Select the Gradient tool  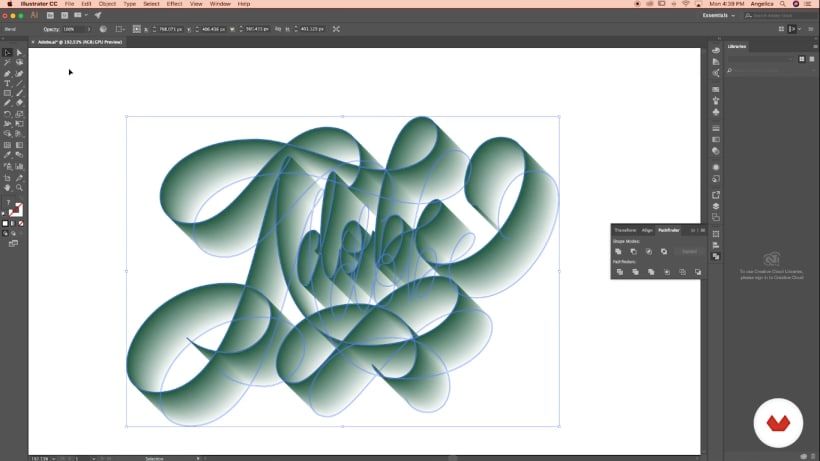pyautogui.click(x=19, y=145)
